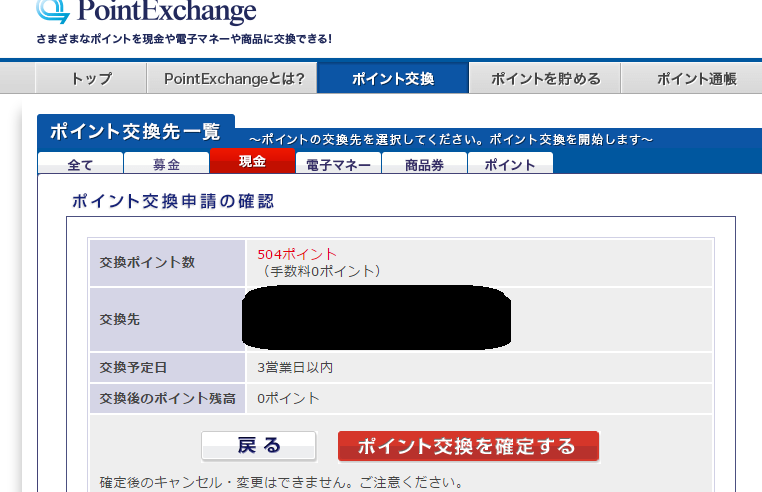
Task: Go to the ポイントを貯める page
Action: point(545,79)
